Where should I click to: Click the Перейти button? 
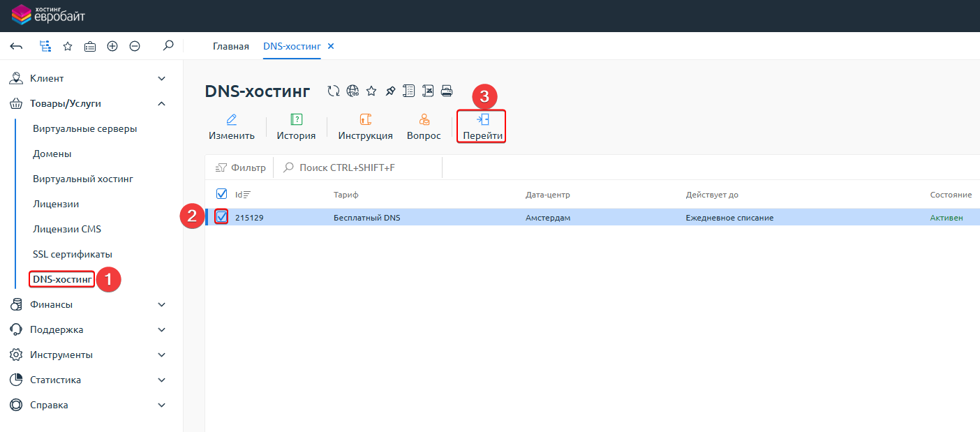482,127
